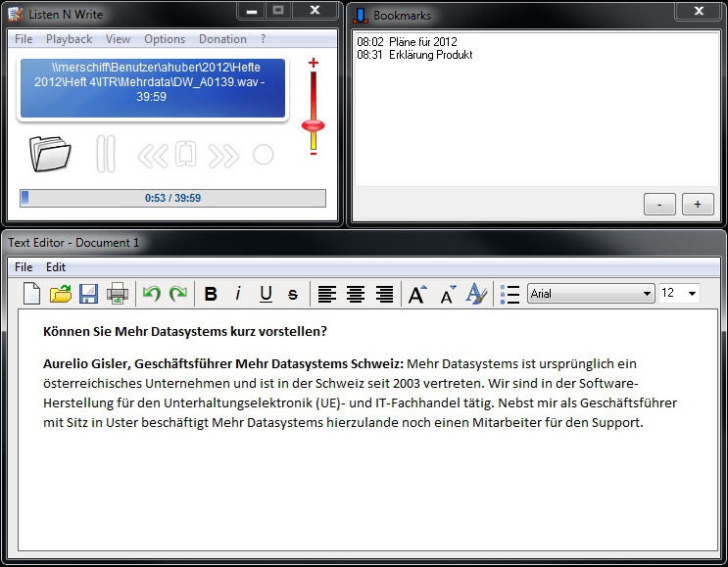Open Edit menu in Text Editor
Image resolution: width=728 pixels, height=567 pixels.
56,267
